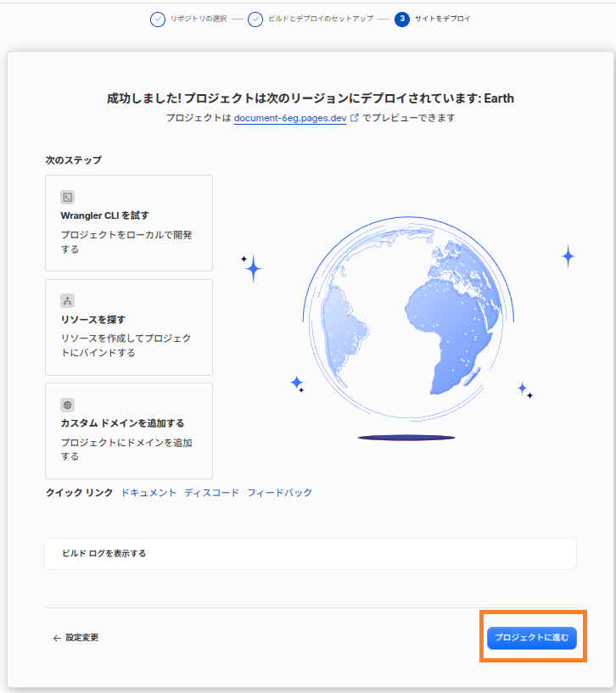This screenshot has width=616, height=693.
Task: Click step number 3 circle icon
Action: click(402, 19)
